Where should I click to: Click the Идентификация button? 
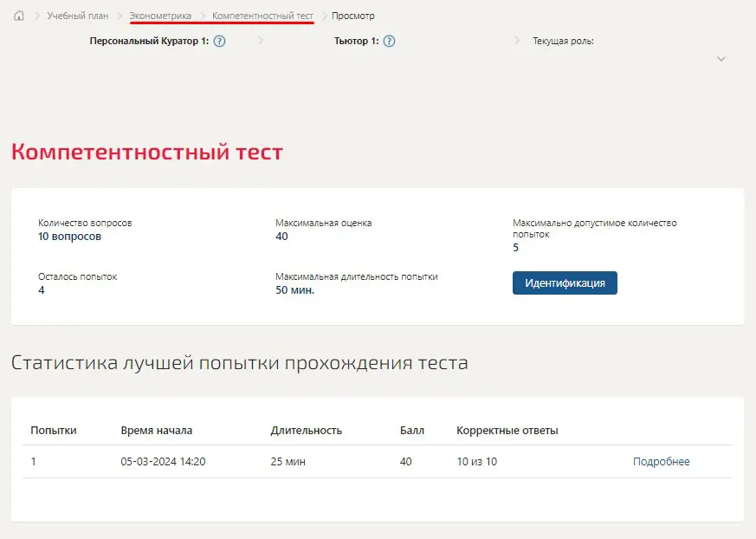(x=565, y=282)
